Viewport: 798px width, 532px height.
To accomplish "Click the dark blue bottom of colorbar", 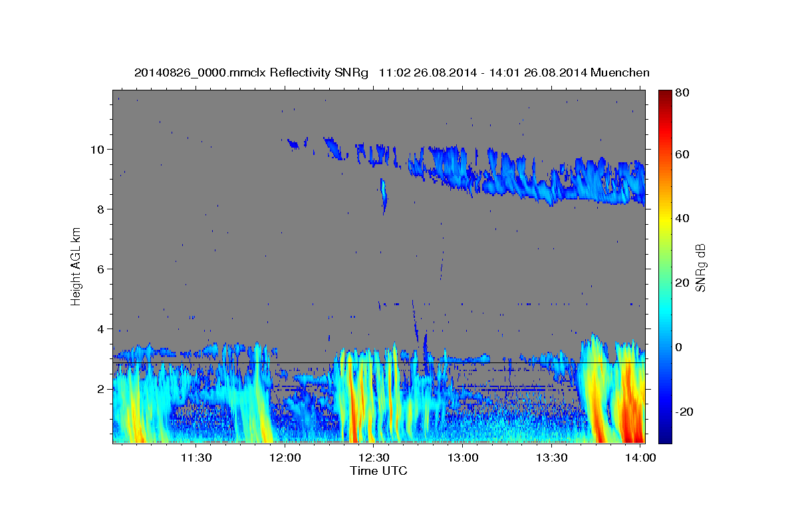I will pyautogui.click(x=665, y=437).
